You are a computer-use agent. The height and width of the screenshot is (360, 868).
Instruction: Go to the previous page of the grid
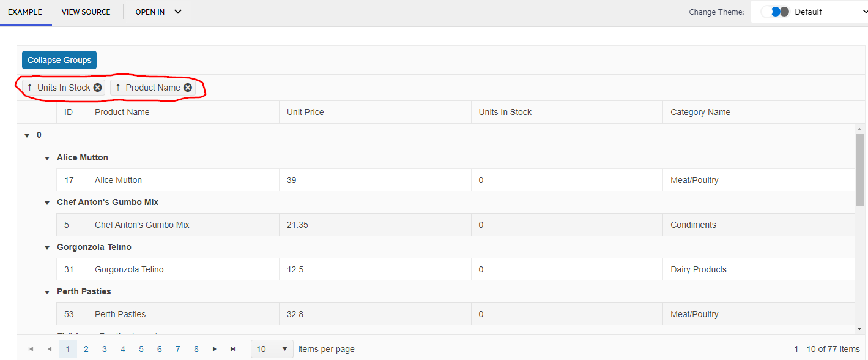pos(50,349)
